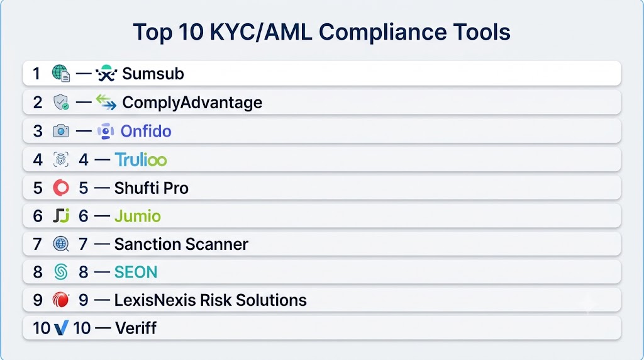Click the camera icon in row 3

coord(61,131)
